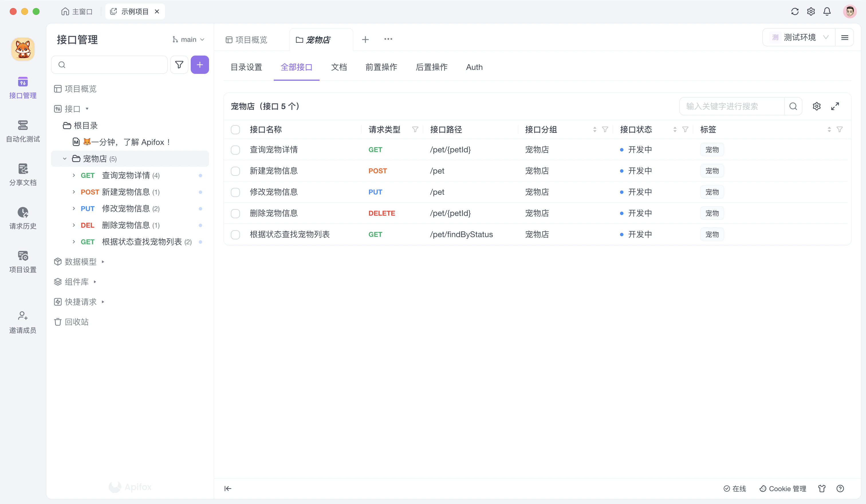Click the keyword search input field
This screenshot has width=866, height=504.
click(x=732, y=106)
